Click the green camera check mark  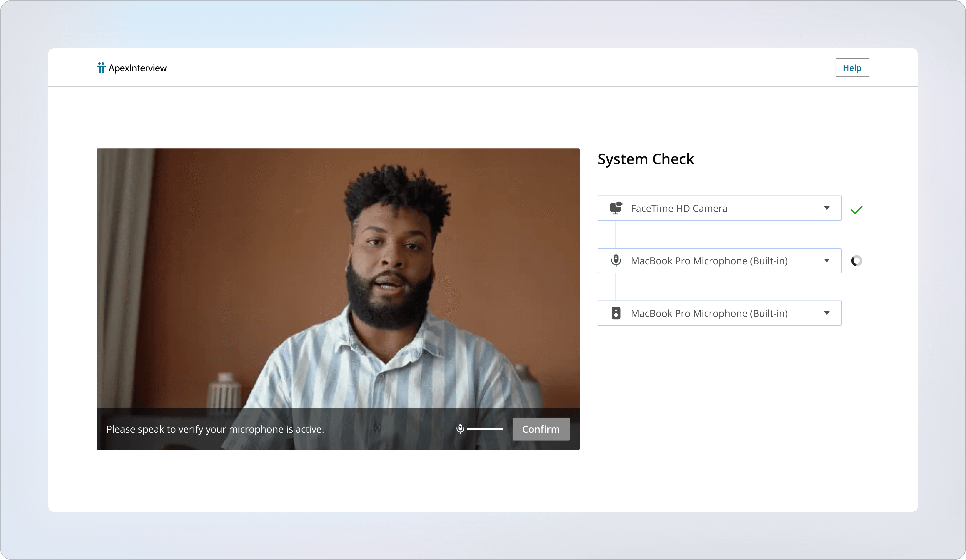pos(856,210)
